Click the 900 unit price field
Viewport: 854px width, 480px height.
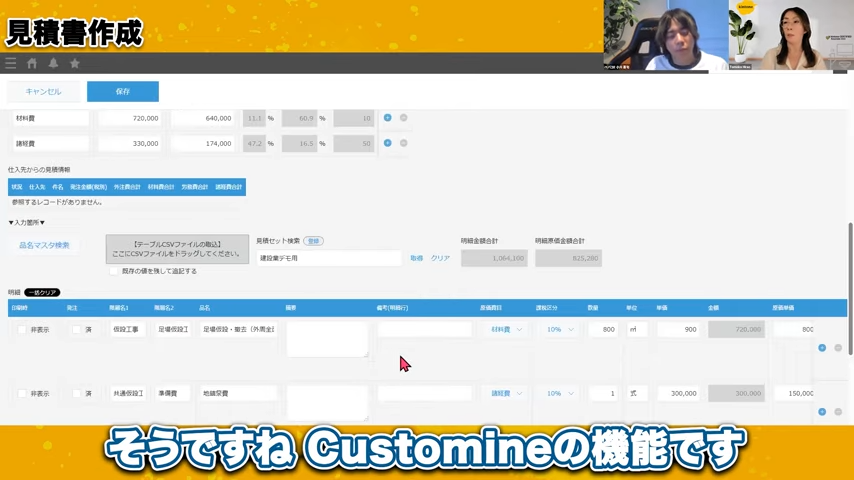click(678, 330)
